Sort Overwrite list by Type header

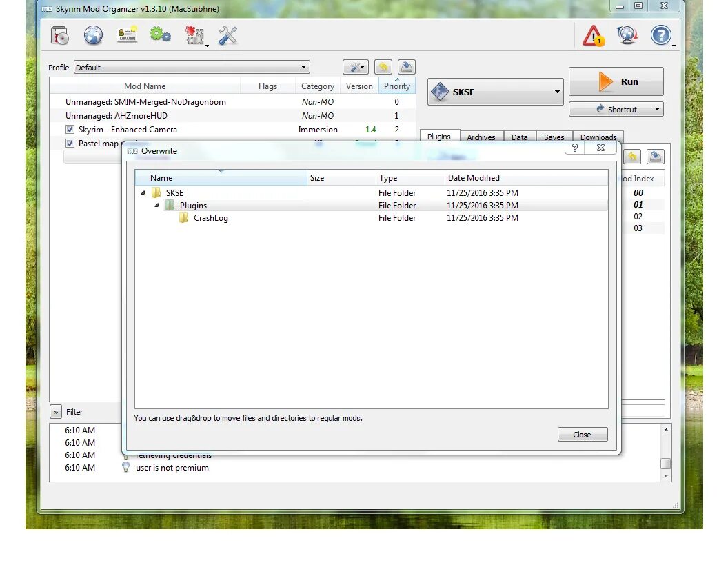click(x=410, y=178)
